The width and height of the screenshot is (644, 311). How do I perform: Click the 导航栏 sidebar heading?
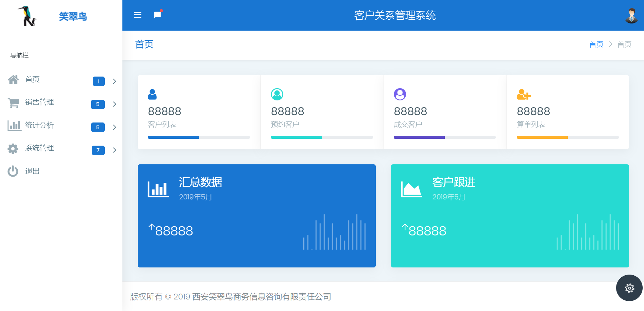(19, 55)
